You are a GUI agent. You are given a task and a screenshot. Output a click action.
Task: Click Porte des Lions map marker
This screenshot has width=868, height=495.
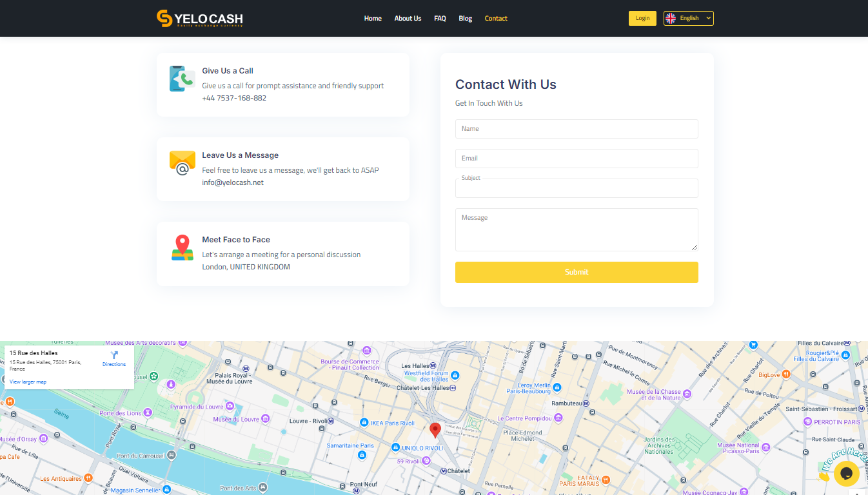click(x=148, y=412)
